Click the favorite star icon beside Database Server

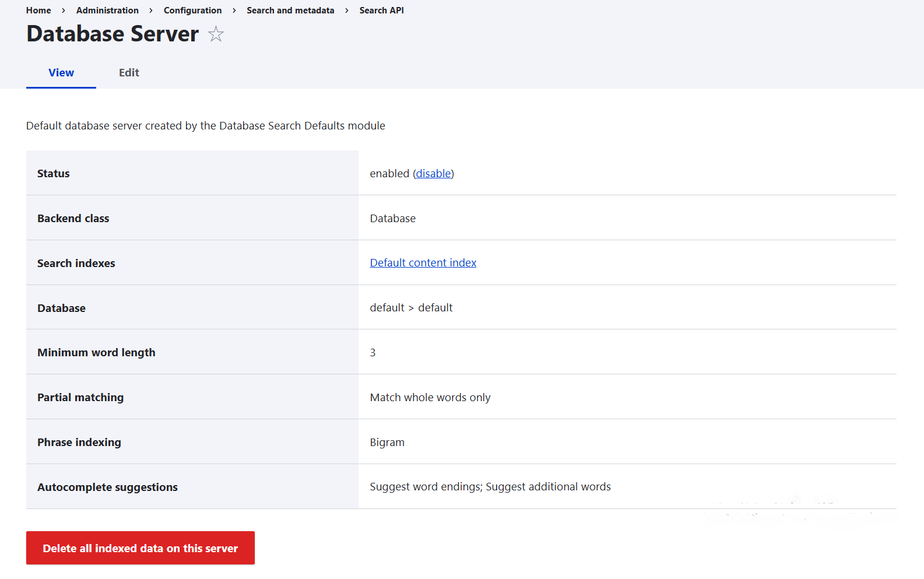(x=216, y=34)
